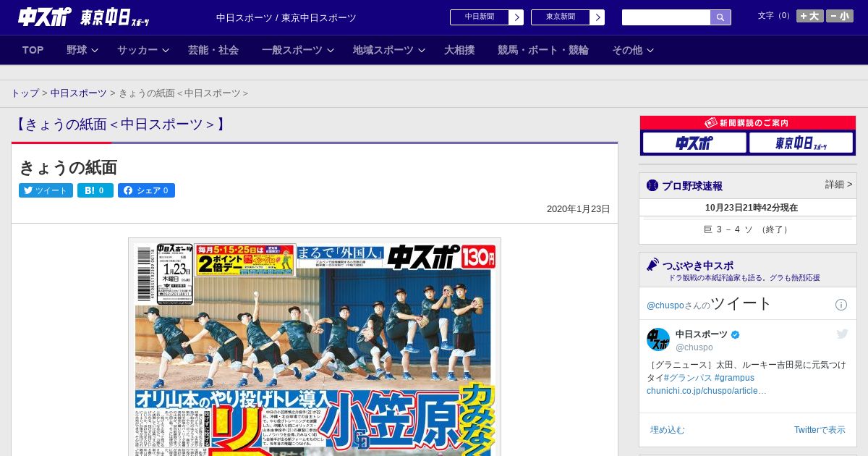Open the 競馬・ボート・競輪 menu item
Screen dimensions: 868x456
(543, 50)
